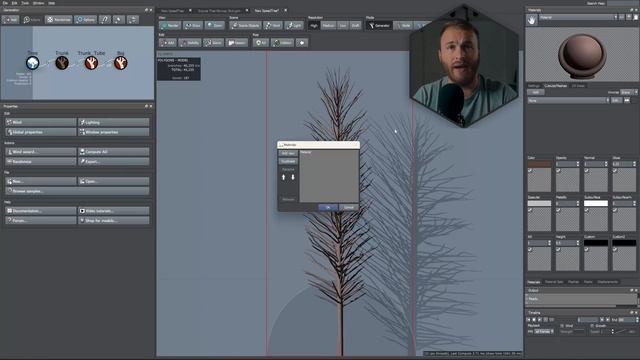Click the Color map brown swatch

(x=539, y=164)
